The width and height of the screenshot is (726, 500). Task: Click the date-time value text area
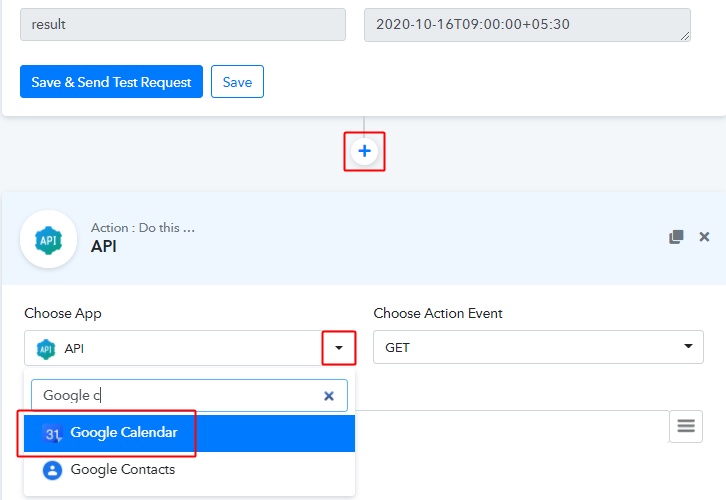coord(527,25)
